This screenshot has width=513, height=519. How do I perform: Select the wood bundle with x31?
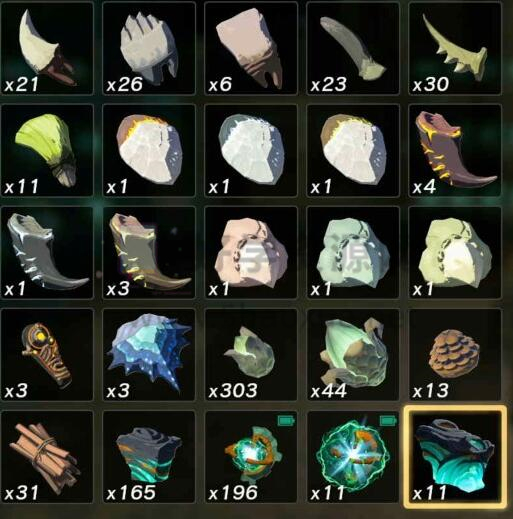click(x=47, y=457)
